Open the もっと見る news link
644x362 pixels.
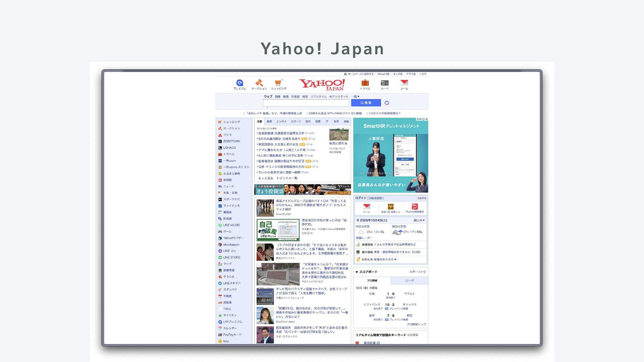(x=266, y=178)
